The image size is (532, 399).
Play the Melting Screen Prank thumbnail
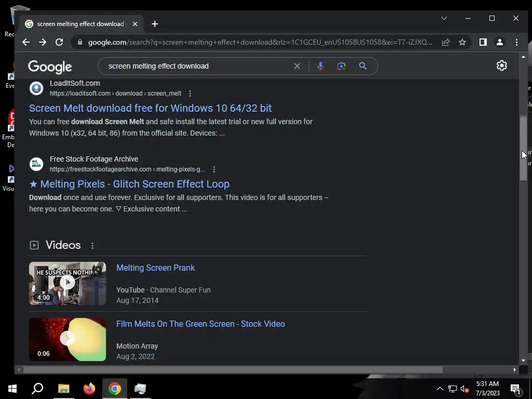68,283
